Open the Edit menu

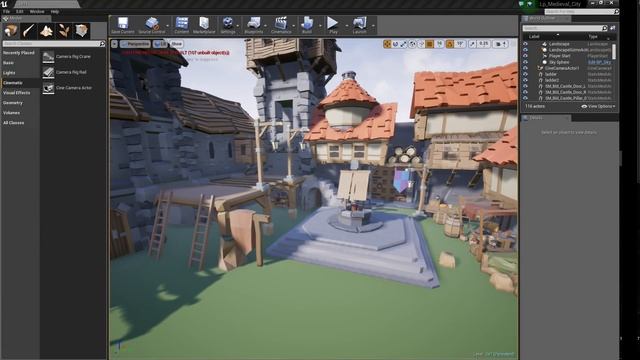click(20, 11)
